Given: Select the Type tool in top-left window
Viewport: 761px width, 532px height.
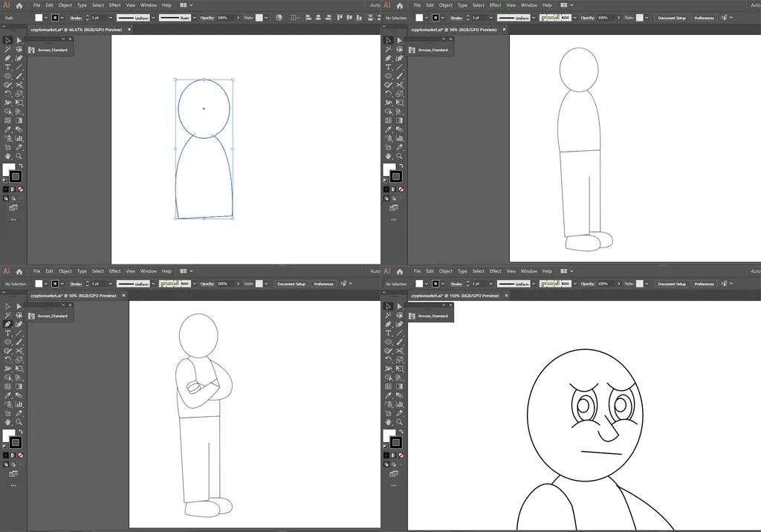Looking at the screenshot, I should (x=7, y=67).
